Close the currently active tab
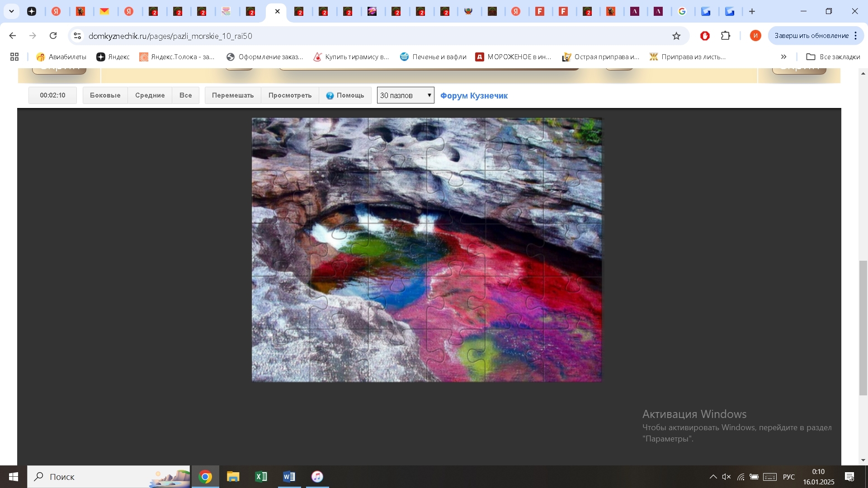Viewport: 868px width, 488px height. [278, 11]
